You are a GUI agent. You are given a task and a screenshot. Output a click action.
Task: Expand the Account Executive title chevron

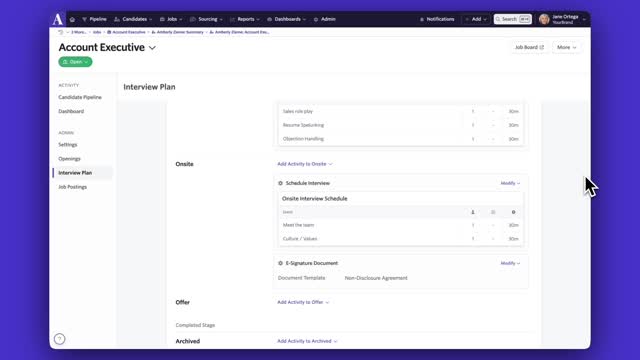click(x=152, y=48)
